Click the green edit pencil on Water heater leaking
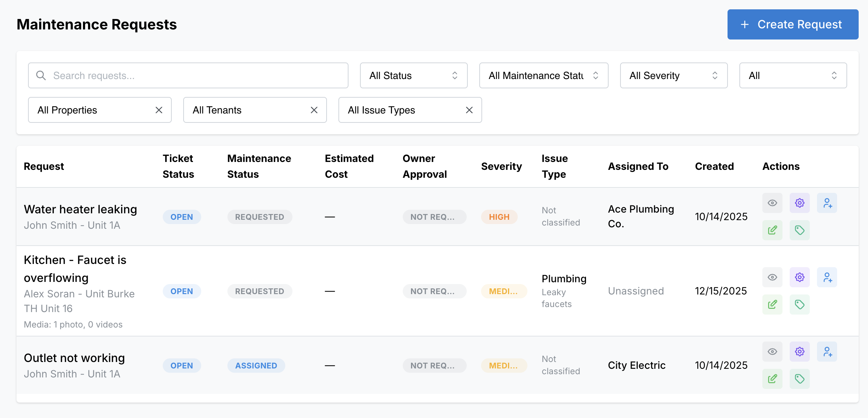The image size is (868, 418). pos(772,230)
